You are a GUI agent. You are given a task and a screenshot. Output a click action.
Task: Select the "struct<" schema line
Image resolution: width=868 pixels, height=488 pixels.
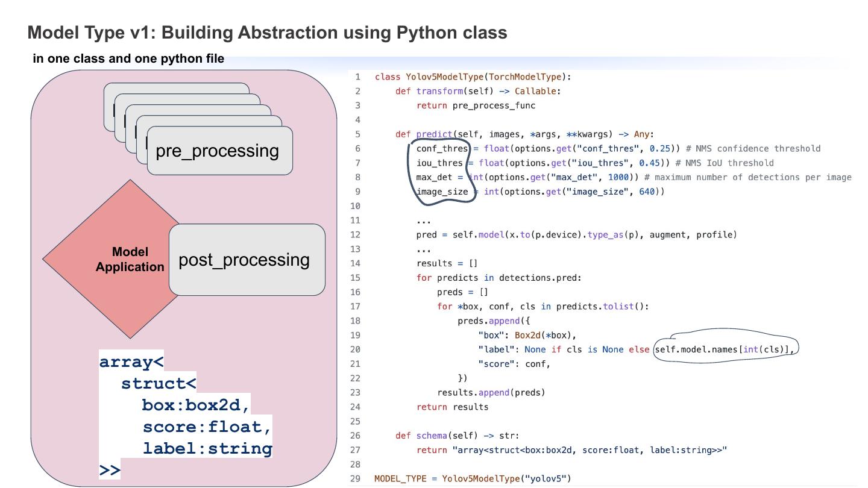[159, 384]
